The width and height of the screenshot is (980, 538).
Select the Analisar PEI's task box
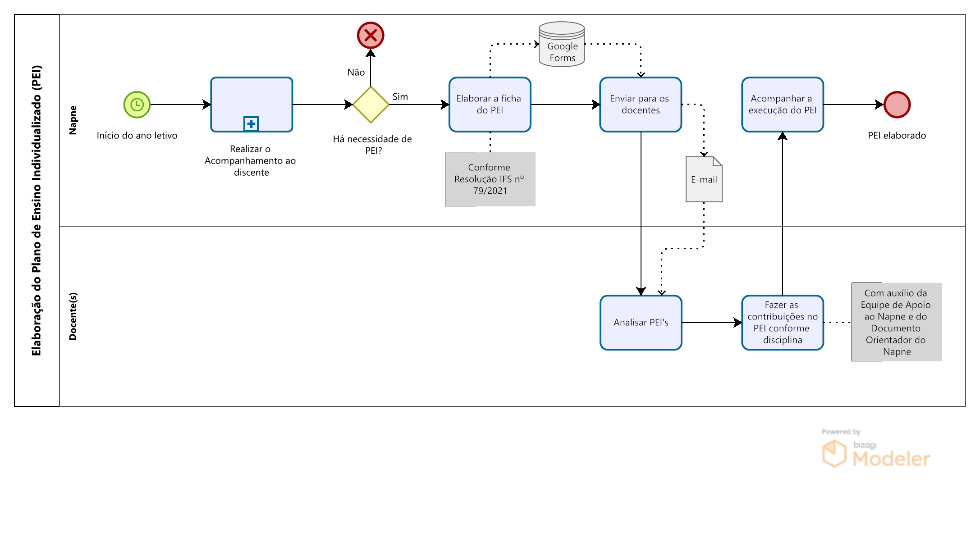[x=641, y=323]
